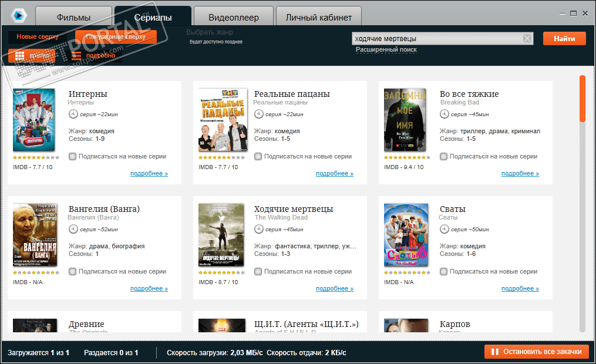The width and height of the screenshot is (596, 364).
Task: Check subscribe box for Ходячие мертвецы
Action: 258,271
